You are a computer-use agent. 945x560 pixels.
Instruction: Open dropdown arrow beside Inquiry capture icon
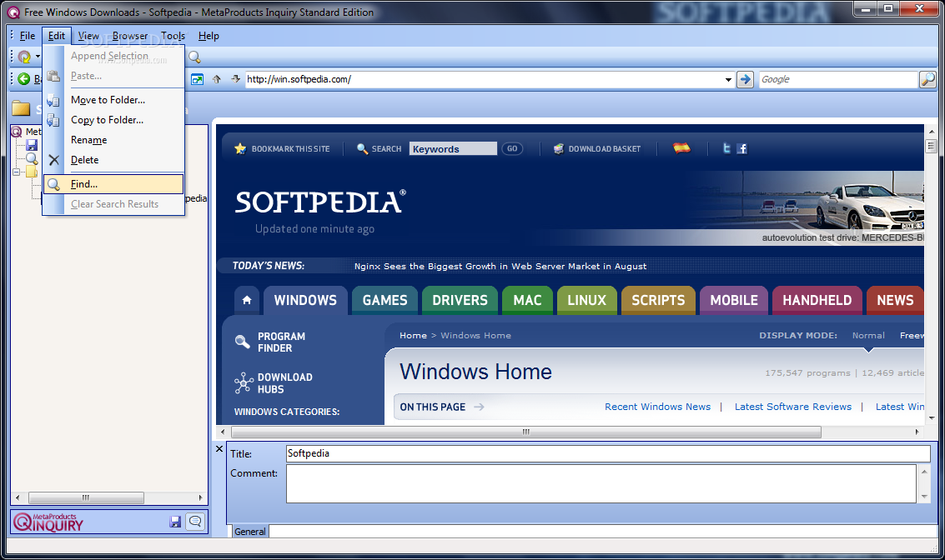38,57
